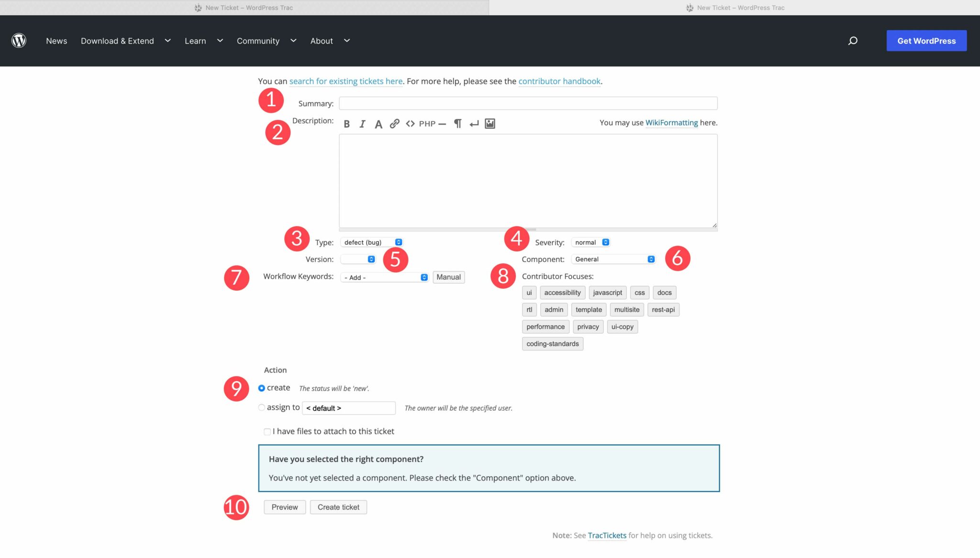Toggle the 'assign to' radio button
Viewport: 980px width, 558px height.
point(262,407)
